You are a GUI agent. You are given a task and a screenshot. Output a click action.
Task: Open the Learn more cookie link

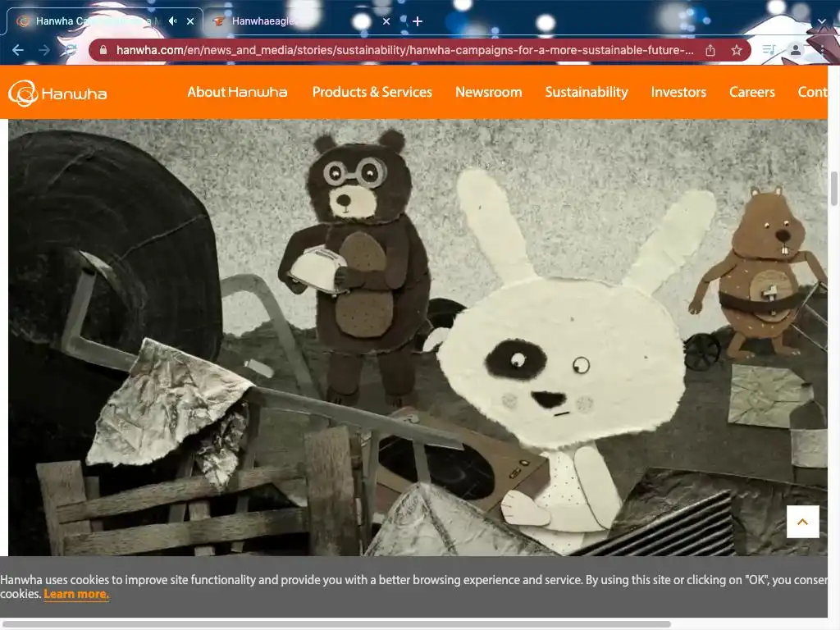pos(76,594)
